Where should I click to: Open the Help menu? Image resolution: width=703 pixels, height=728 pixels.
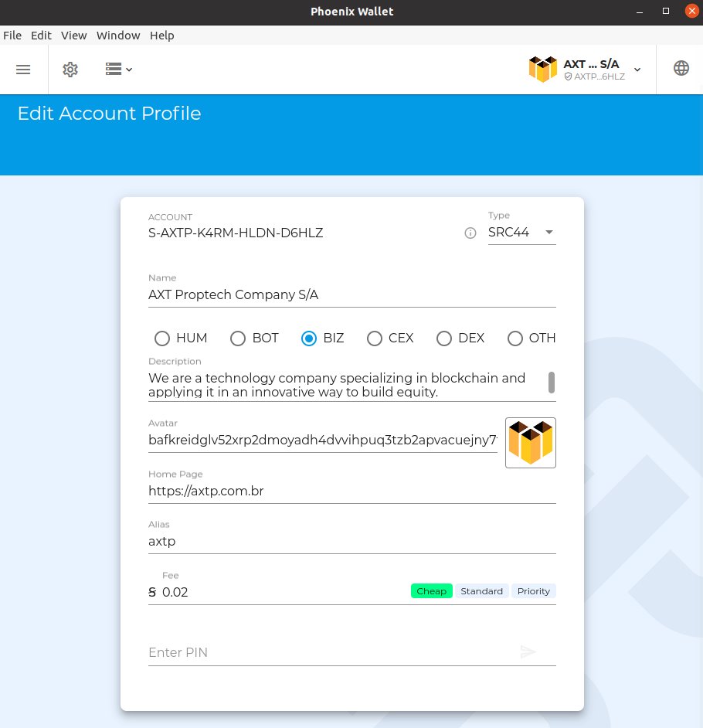pos(162,36)
